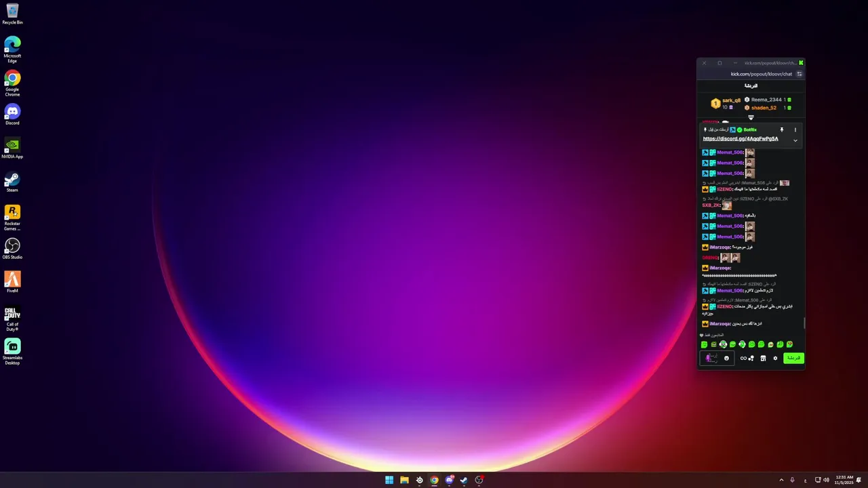Image resolution: width=868 pixels, height=488 pixels.
Task: Click the SXB_ZK username in chat
Action: (x=711, y=205)
